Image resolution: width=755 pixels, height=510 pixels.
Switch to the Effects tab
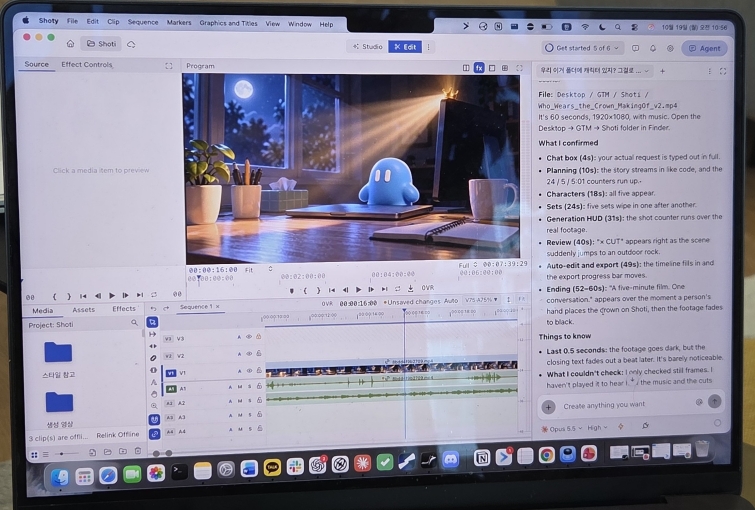[x=124, y=309]
